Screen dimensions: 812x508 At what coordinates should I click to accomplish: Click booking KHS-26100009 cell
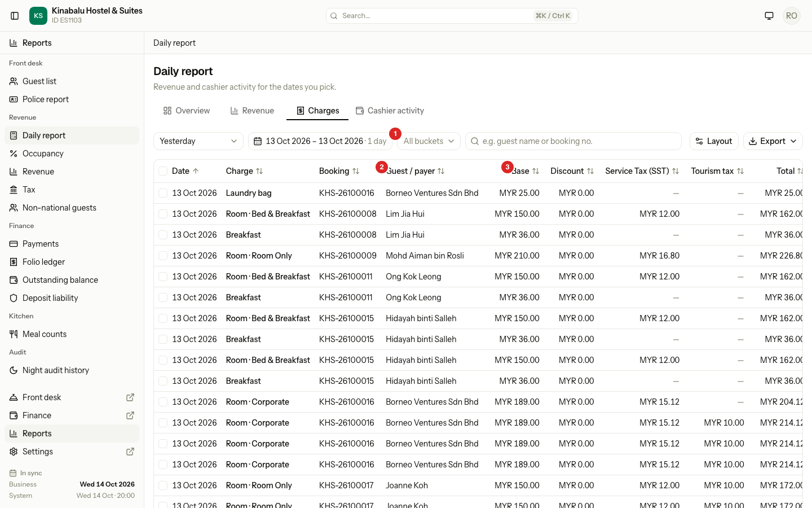pyautogui.click(x=348, y=256)
